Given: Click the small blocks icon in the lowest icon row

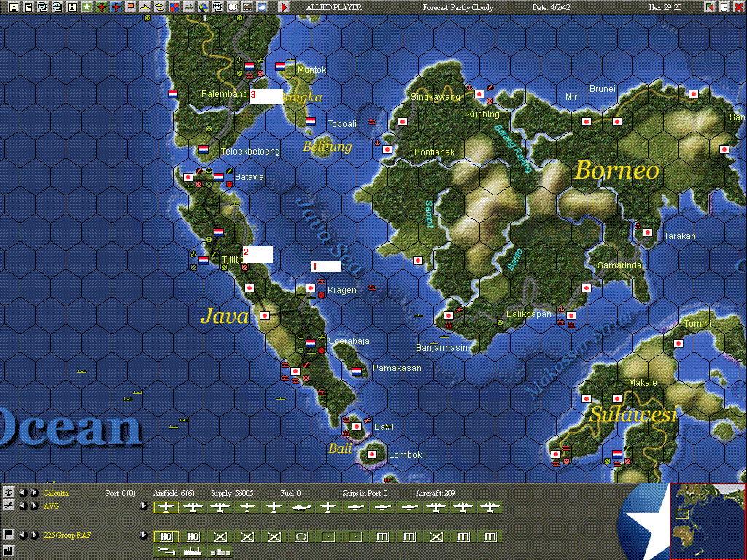Looking at the screenshot, I should [x=220, y=551].
